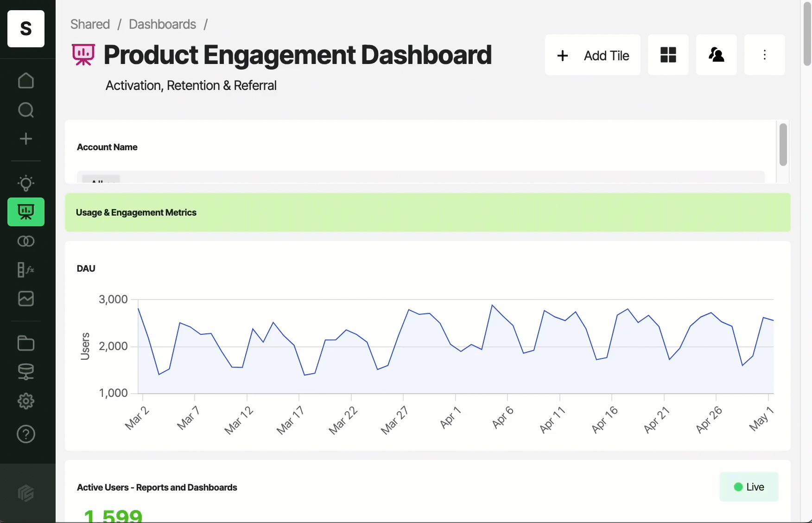
Task: Click the Mar 12 x-axis label
Action: (239, 420)
